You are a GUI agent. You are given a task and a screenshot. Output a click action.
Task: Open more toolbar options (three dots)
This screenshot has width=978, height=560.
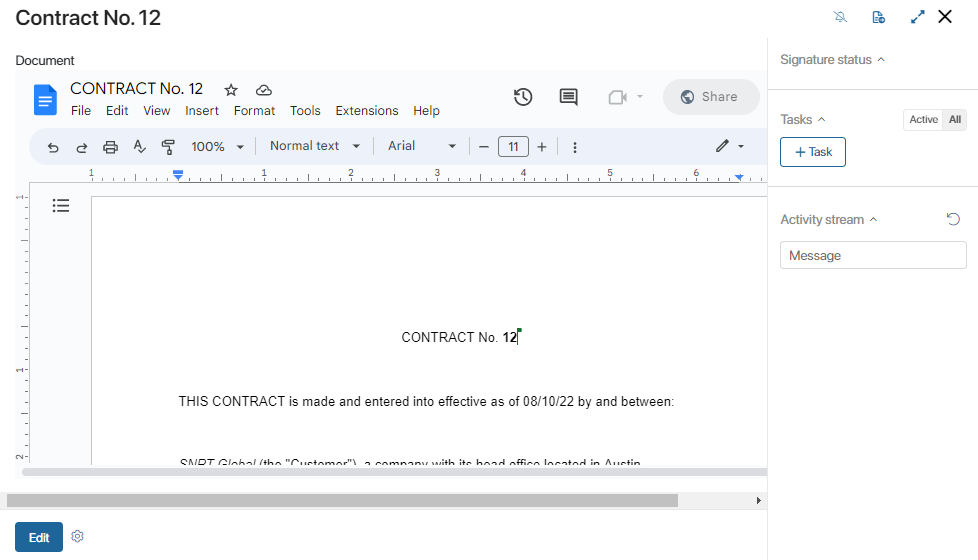(x=575, y=147)
